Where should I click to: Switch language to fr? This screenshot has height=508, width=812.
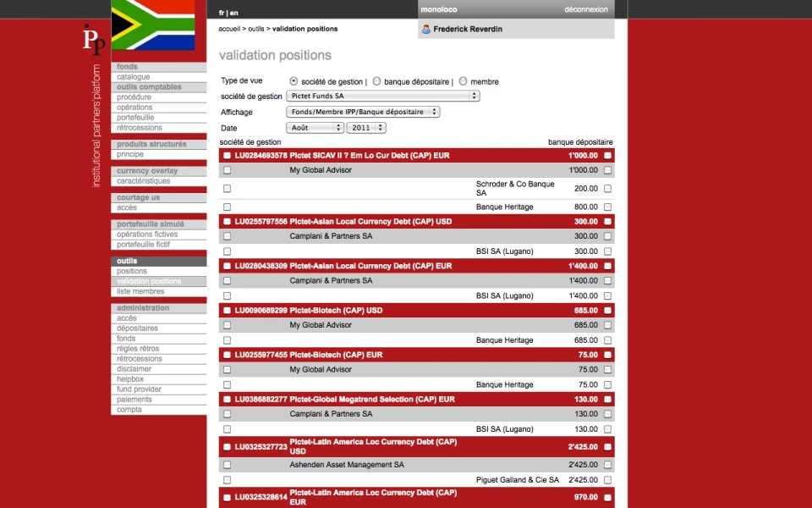click(222, 13)
